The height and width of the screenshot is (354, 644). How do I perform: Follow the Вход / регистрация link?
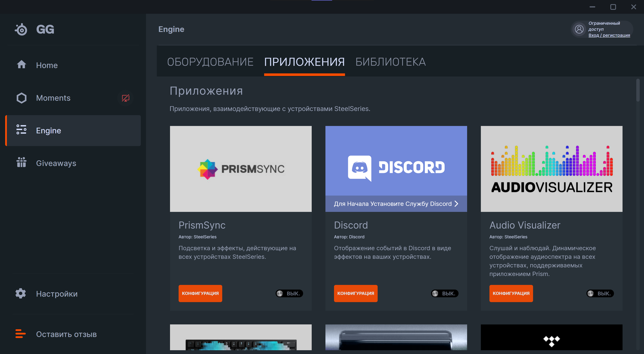pyautogui.click(x=609, y=35)
